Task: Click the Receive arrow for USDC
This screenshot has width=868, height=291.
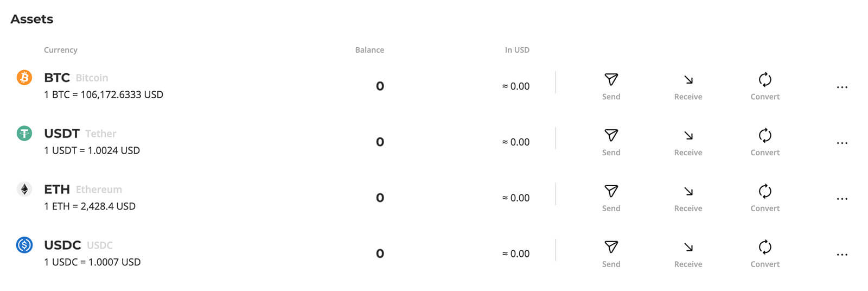Action: click(688, 247)
